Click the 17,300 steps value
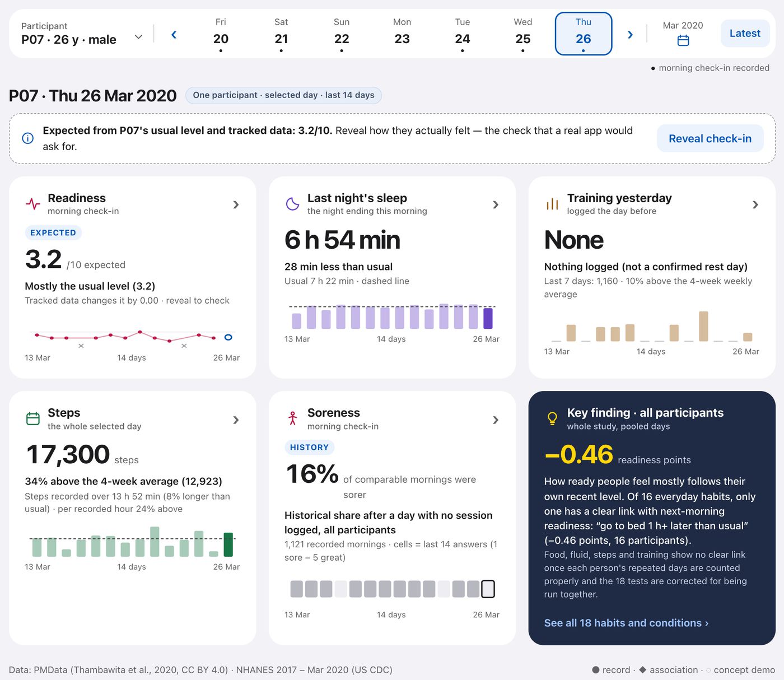Image resolution: width=784 pixels, height=680 pixels. 68,454
